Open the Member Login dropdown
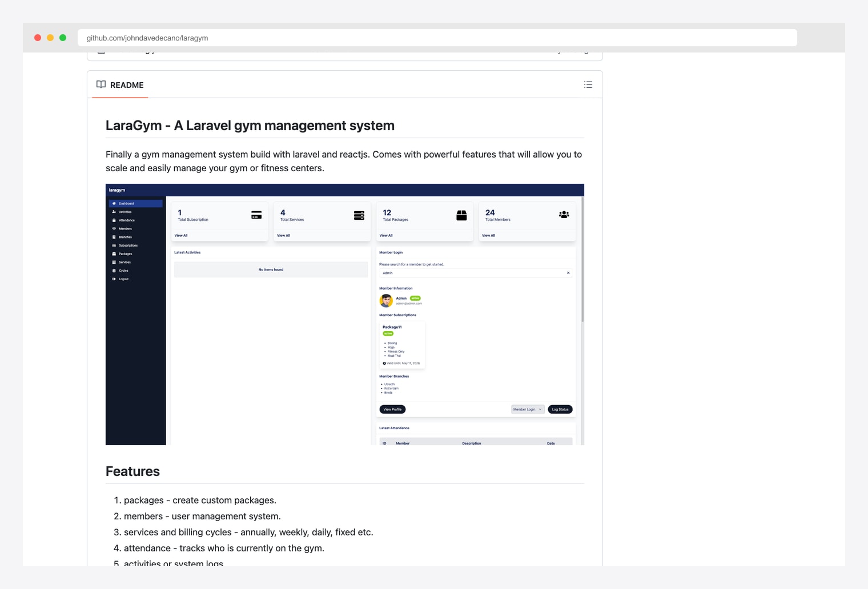 pyautogui.click(x=527, y=409)
